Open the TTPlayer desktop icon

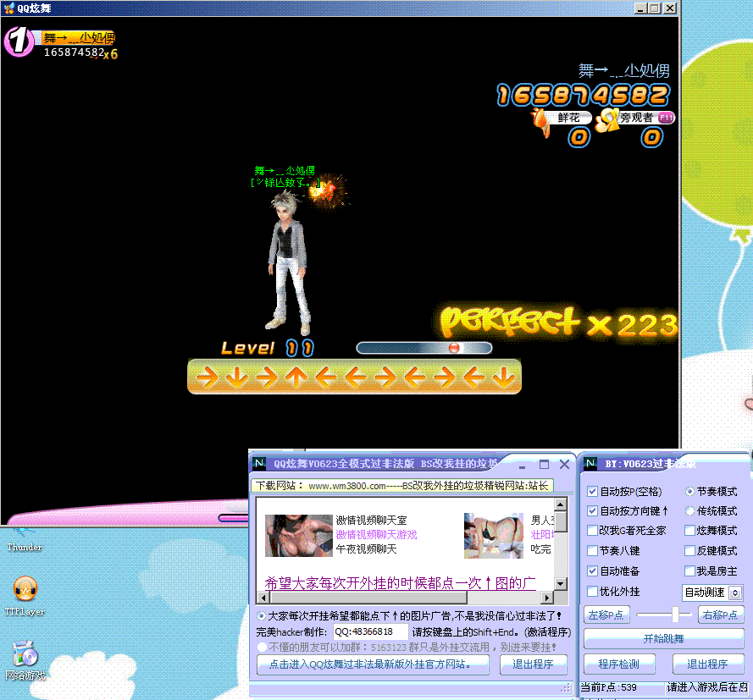tap(25, 597)
